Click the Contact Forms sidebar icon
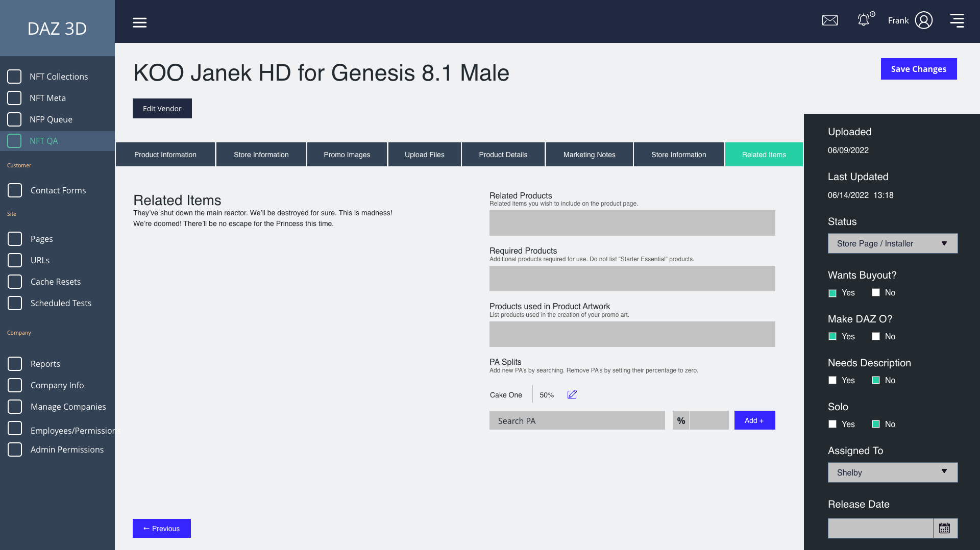Viewport: 980px width, 550px height. coord(15,190)
